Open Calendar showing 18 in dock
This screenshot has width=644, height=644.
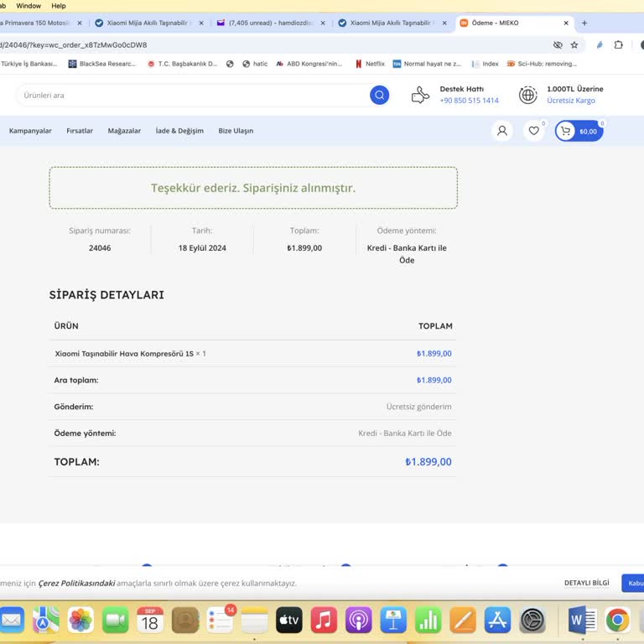click(x=150, y=620)
